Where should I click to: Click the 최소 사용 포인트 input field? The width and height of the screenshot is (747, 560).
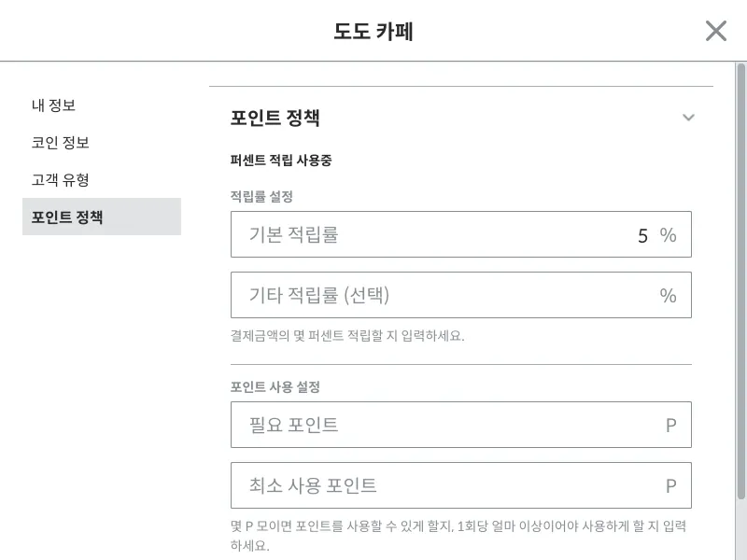[x=460, y=485]
